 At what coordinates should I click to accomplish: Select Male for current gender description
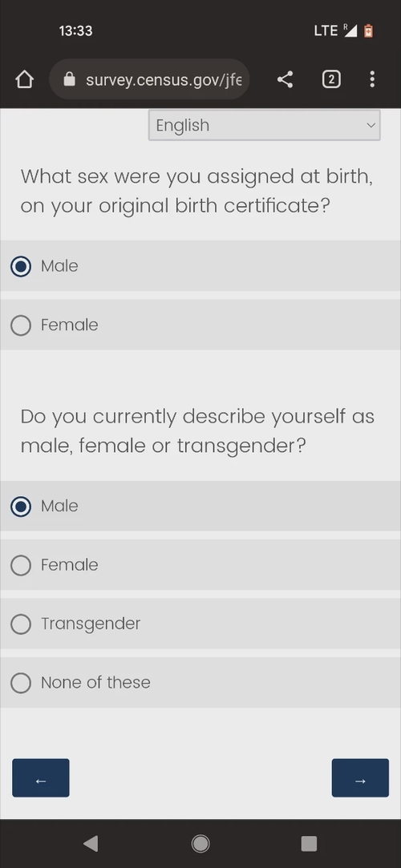[x=200, y=507]
